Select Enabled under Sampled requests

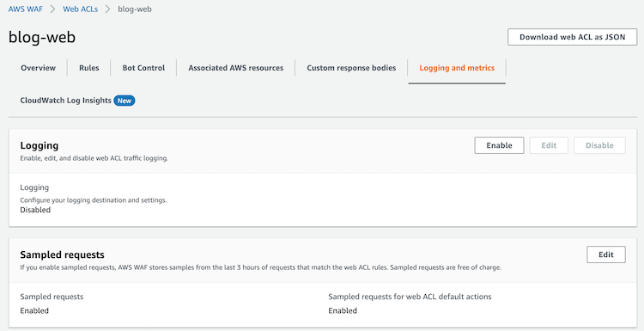[x=34, y=311]
